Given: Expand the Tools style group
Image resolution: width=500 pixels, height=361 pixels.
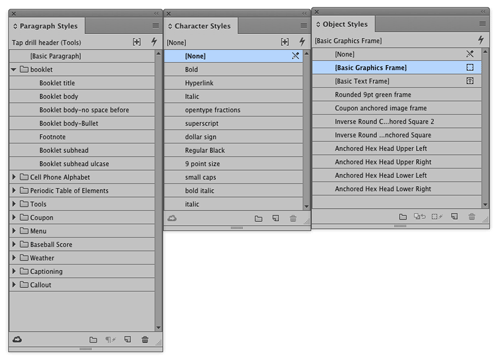Looking at the screenshot, I should [14, 204].
